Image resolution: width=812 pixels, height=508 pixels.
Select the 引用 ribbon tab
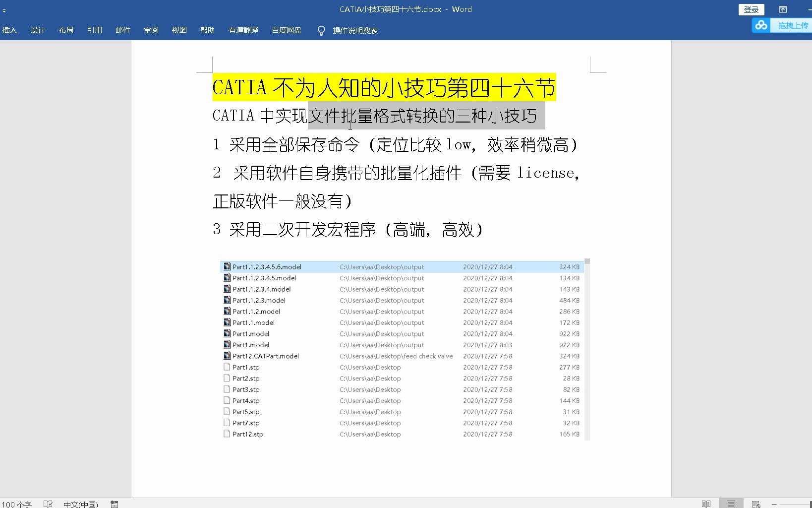(x=94, y=30)
